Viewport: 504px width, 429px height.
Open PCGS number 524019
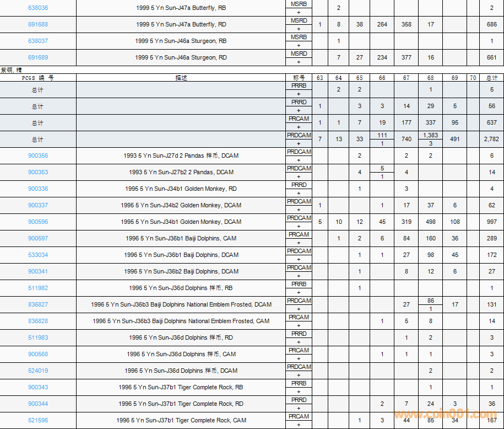coord(38,371)
